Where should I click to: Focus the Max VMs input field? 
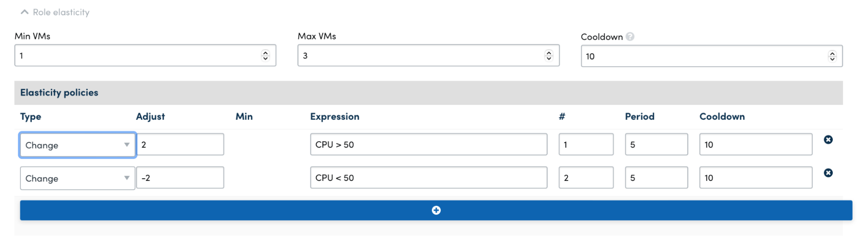coord(420,55)
